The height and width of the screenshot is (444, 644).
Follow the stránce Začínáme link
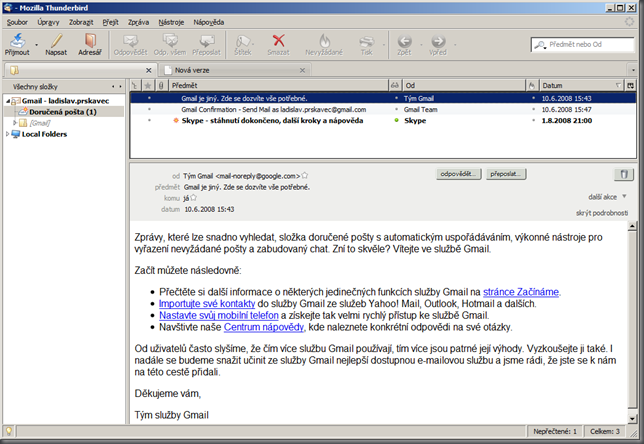click(x=521, y=292)
